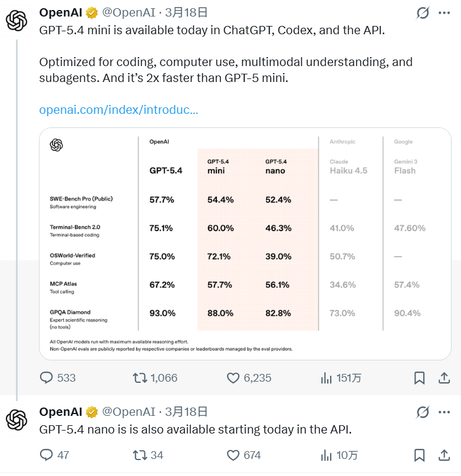
Task: Bookmark the GPT-5.4 nano post
Action: pyautogui.click(x=419, y=455)
